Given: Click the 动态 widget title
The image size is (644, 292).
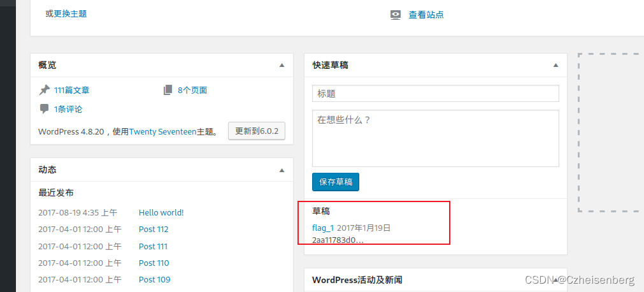Looking at the screenshot, I should [x=47, y=170].
